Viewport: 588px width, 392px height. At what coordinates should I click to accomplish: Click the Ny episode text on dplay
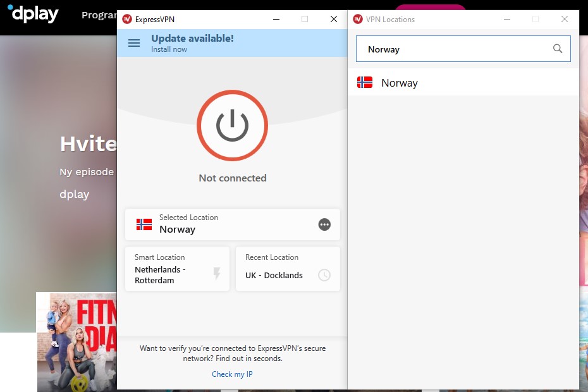point(87,172)
